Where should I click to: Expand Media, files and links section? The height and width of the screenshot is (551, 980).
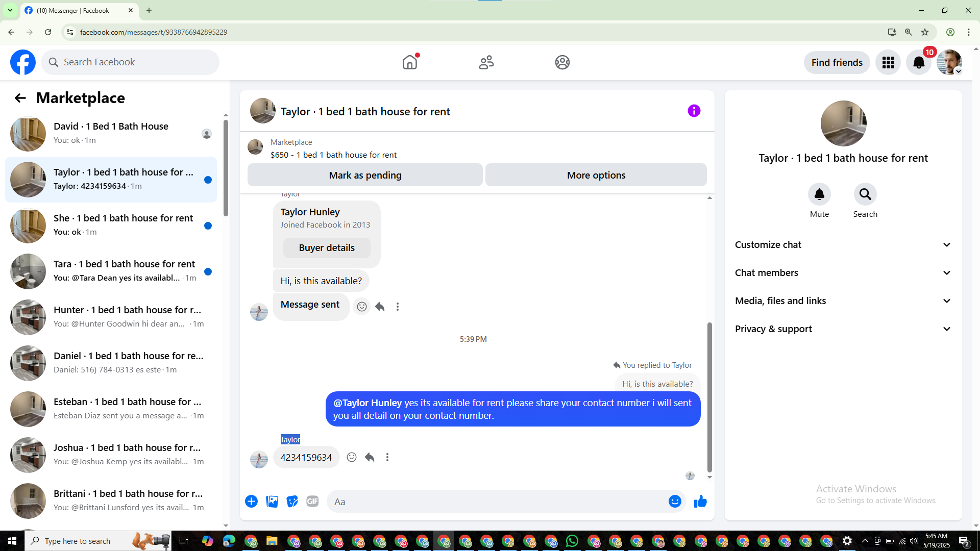pos(843,301)
